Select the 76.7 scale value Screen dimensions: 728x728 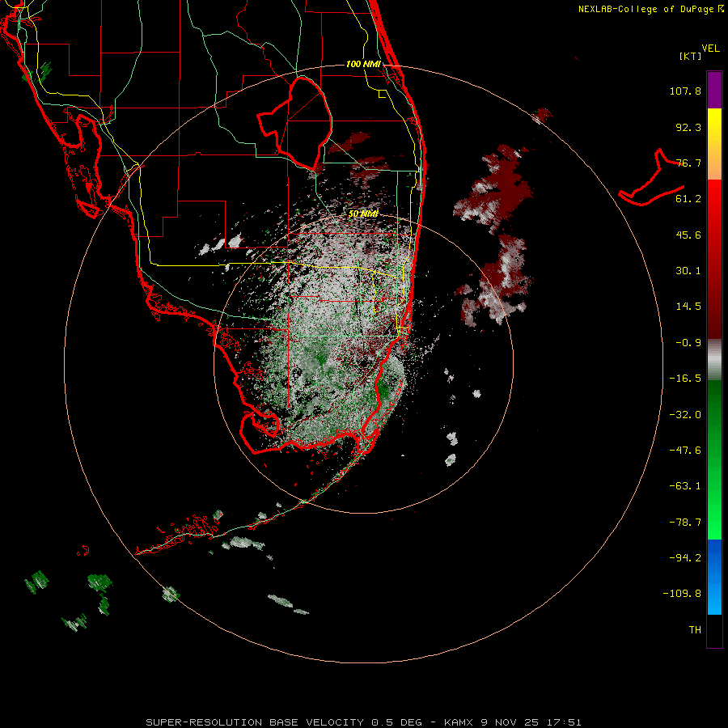pos(688,163)
